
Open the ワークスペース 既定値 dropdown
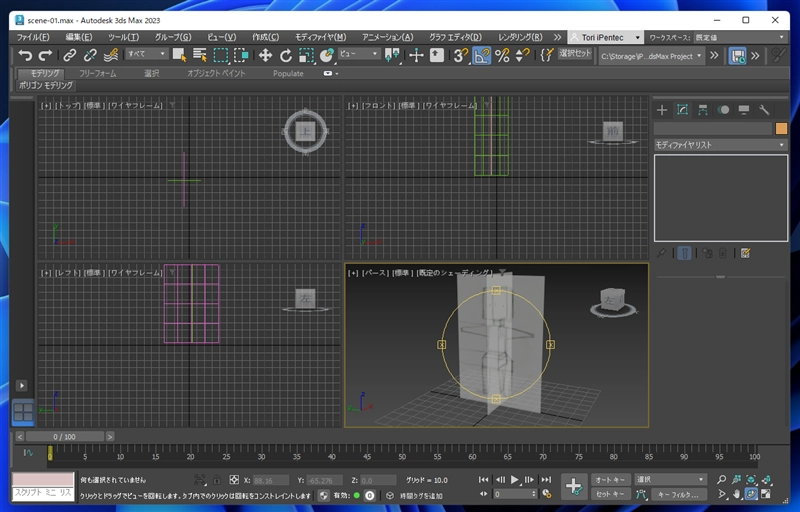[x=739, y=37]
